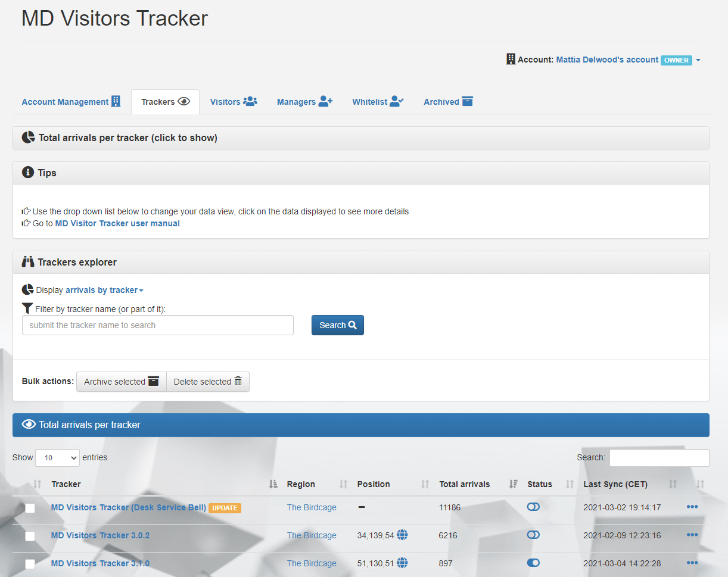
Task: Click the Search button in Trackers explorer
Action: click(x=337, y=325)
